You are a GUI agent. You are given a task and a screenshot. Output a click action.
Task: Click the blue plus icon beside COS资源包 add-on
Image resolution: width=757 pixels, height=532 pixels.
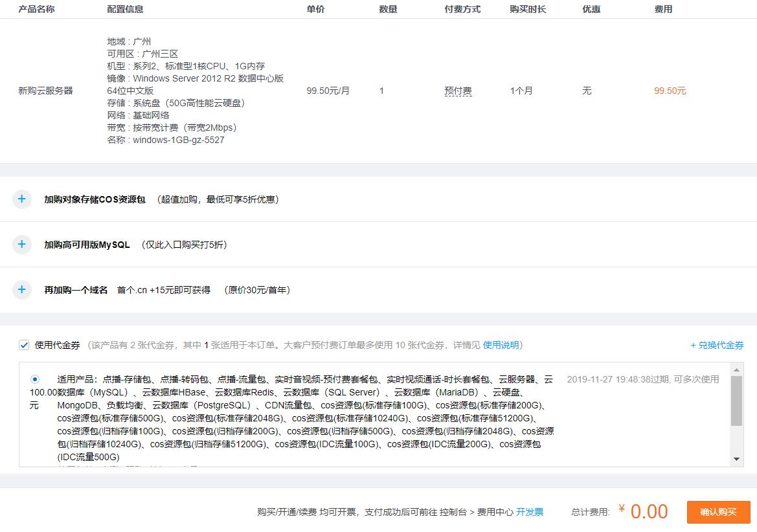(21, 199)
